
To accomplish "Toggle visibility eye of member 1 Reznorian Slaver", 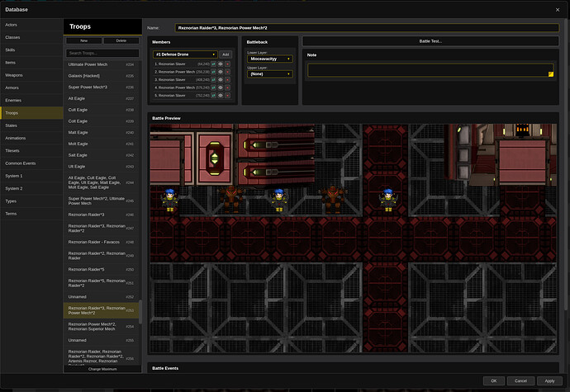I will (x=221, y=64).
